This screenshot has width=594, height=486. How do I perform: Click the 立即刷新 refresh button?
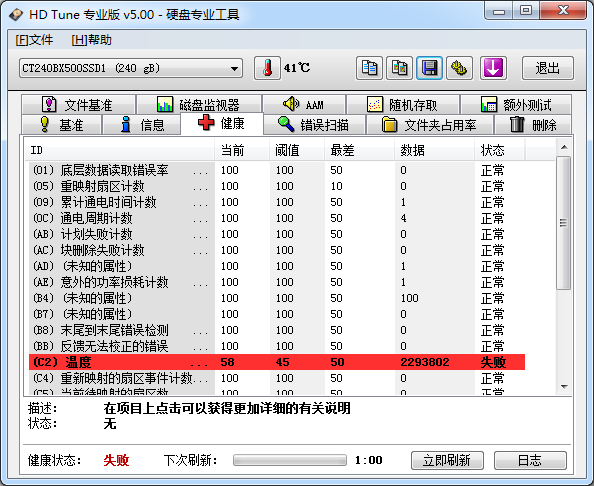pos(447,460)
